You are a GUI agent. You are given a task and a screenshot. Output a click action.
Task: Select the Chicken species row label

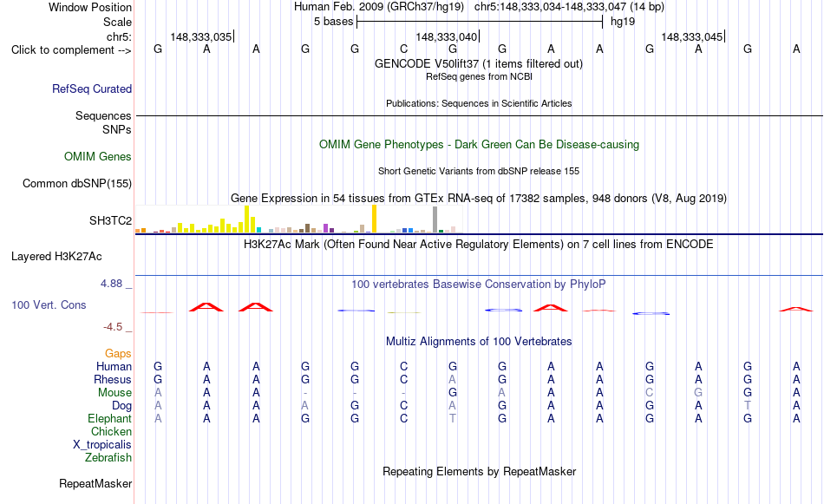pos(111,431)
